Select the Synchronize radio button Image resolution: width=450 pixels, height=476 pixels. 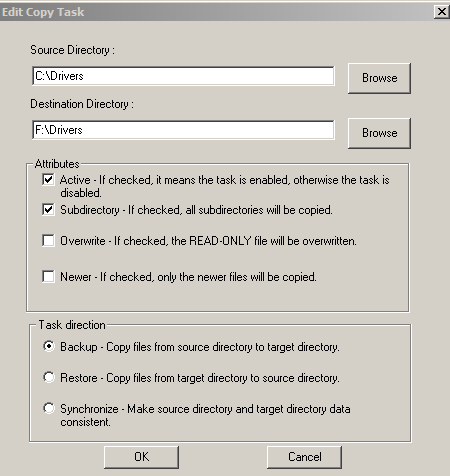[49, 408]
